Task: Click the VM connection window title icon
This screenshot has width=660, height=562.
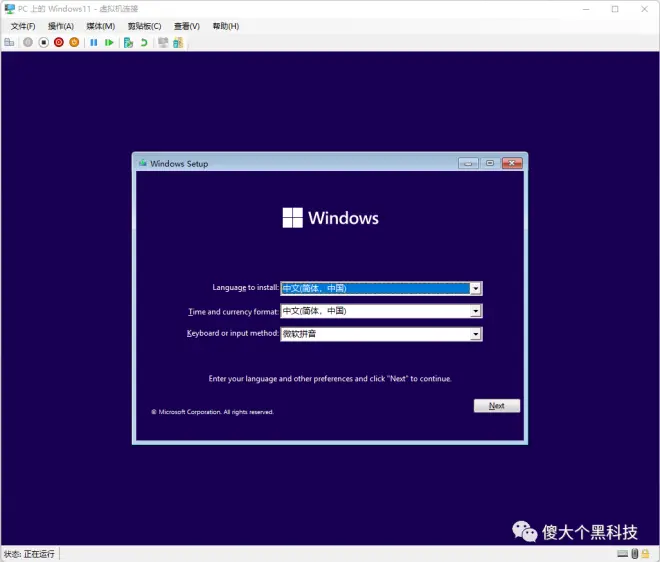Action: pos(9,9)
